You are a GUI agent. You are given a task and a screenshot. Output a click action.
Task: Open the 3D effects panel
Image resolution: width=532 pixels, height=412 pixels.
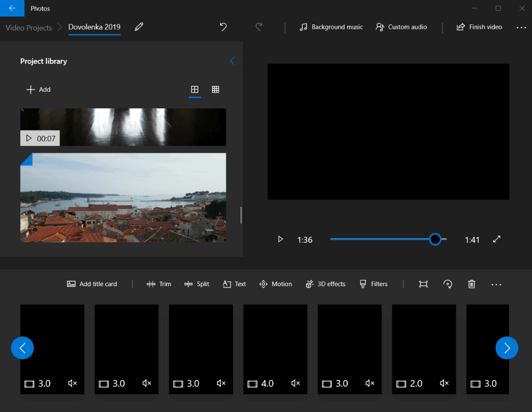click(325, 284)
